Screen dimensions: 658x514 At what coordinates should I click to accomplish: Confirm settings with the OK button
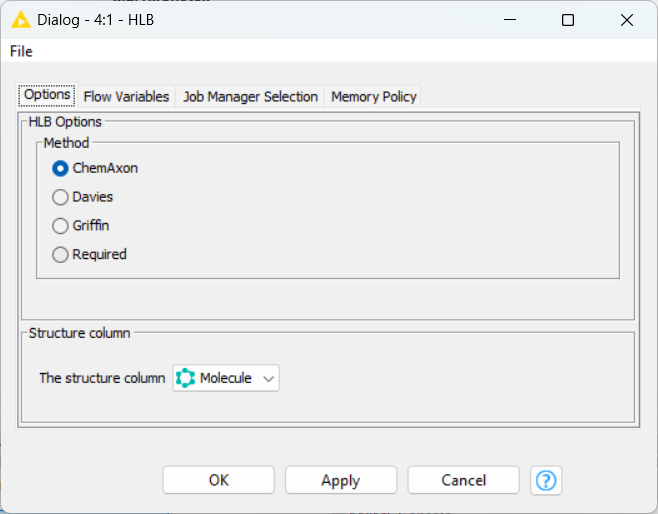tap(219, 480)
